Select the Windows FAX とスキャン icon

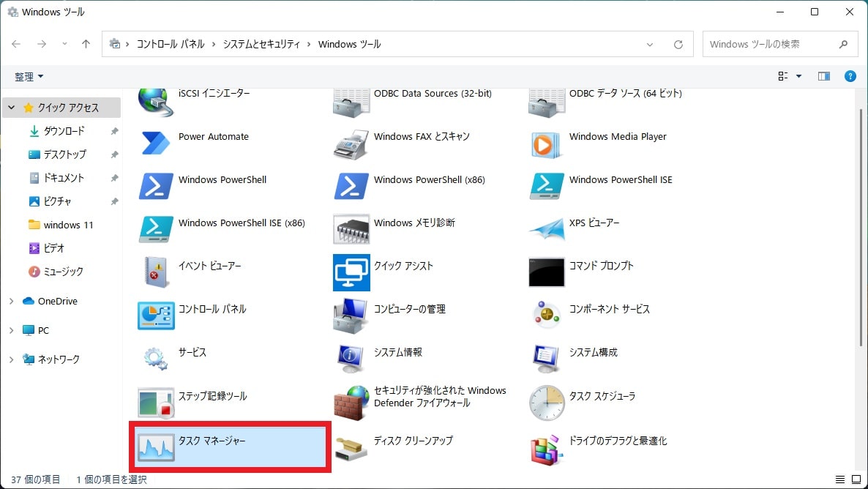pos(351,144)
